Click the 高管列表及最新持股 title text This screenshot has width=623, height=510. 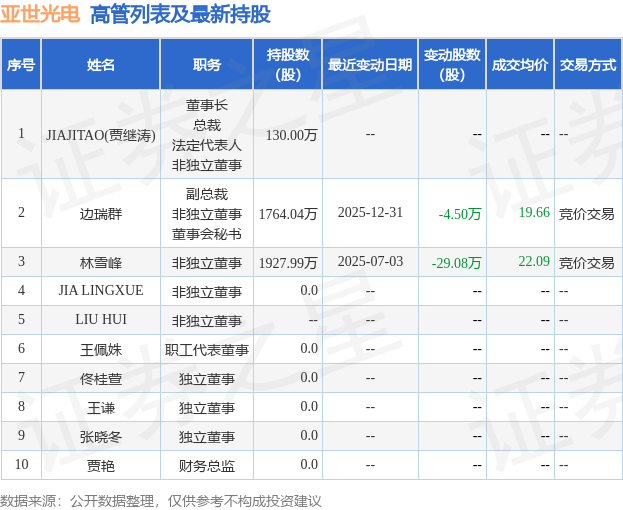[180, 14]
